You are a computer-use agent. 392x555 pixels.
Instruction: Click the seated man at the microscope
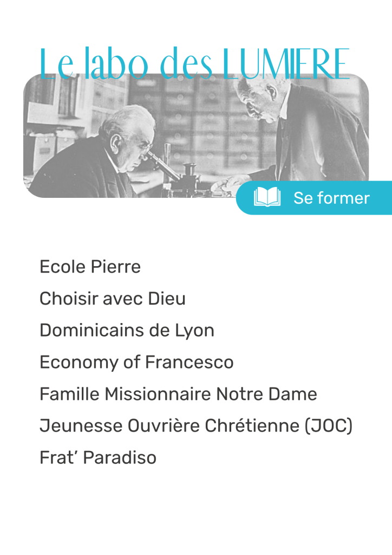pos(102,156)
